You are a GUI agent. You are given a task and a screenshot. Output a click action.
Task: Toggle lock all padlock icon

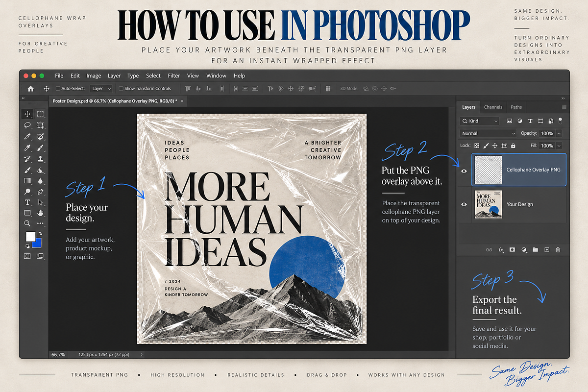point(513,146)
